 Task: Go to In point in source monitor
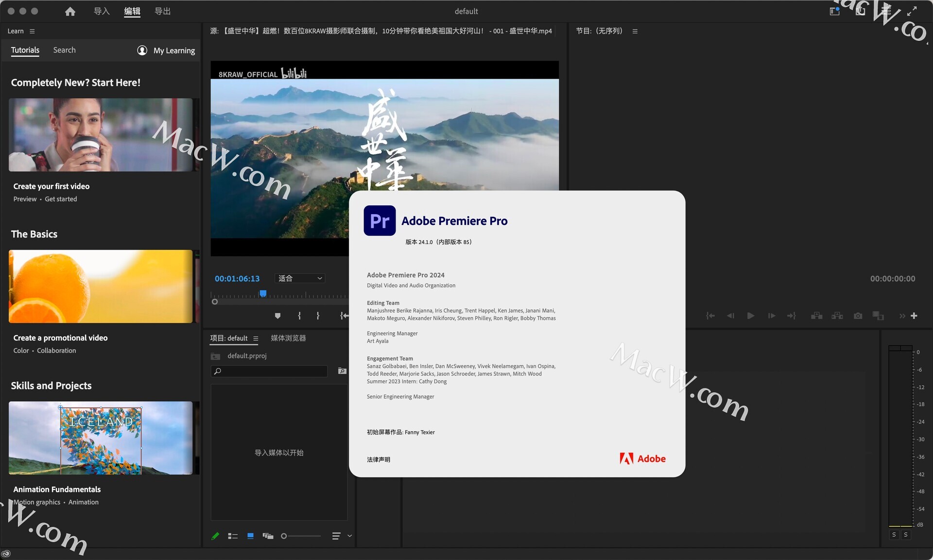pos(344,316)
